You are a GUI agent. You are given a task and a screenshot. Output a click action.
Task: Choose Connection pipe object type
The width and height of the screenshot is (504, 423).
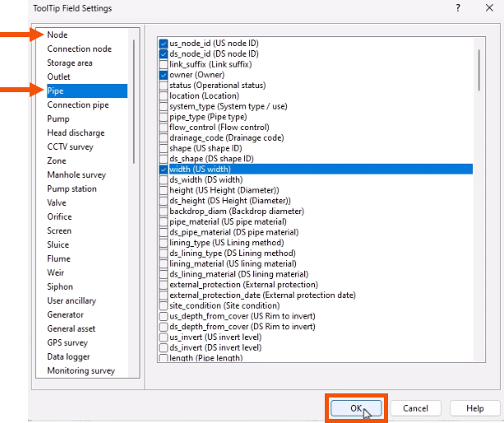(78, 105)
